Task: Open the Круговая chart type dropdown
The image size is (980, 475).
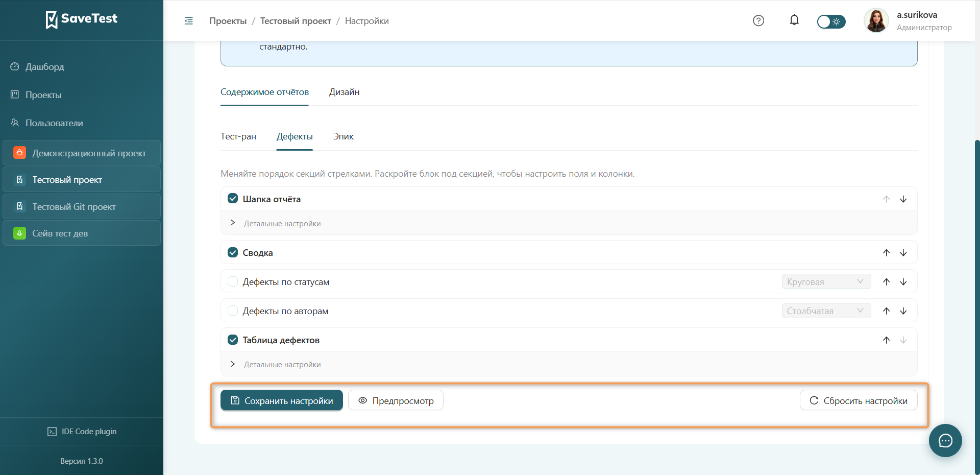Action: point(826,282)
